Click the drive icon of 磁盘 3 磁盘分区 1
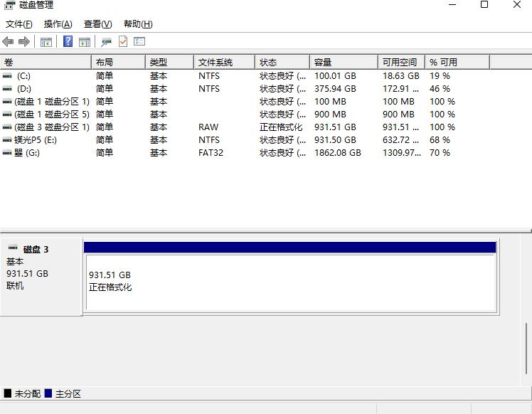This screenshot has width=532, height=414. 7,127
